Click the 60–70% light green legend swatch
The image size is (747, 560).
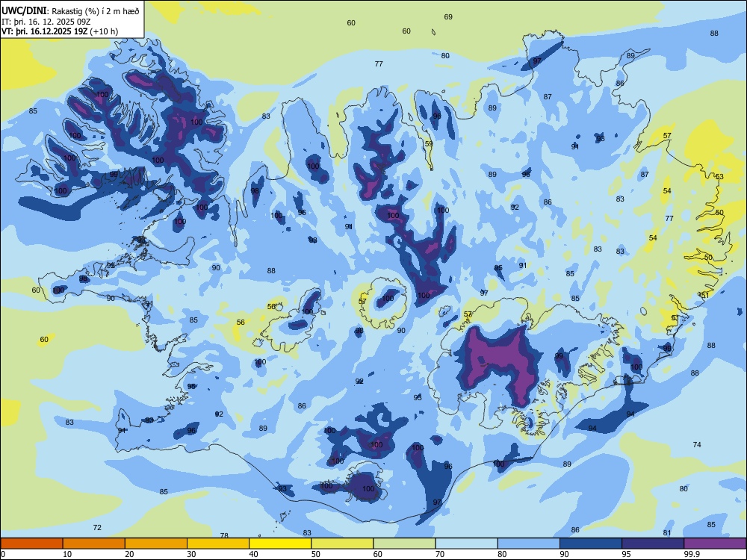(404, 544)
